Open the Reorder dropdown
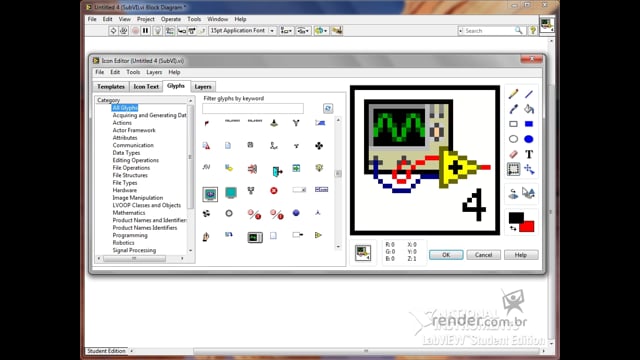Viewport: 640px width, 360px height. (321, 31)
